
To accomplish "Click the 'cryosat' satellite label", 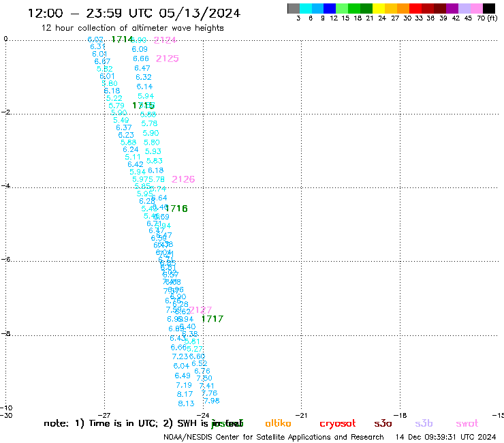I will click(338, 424).
